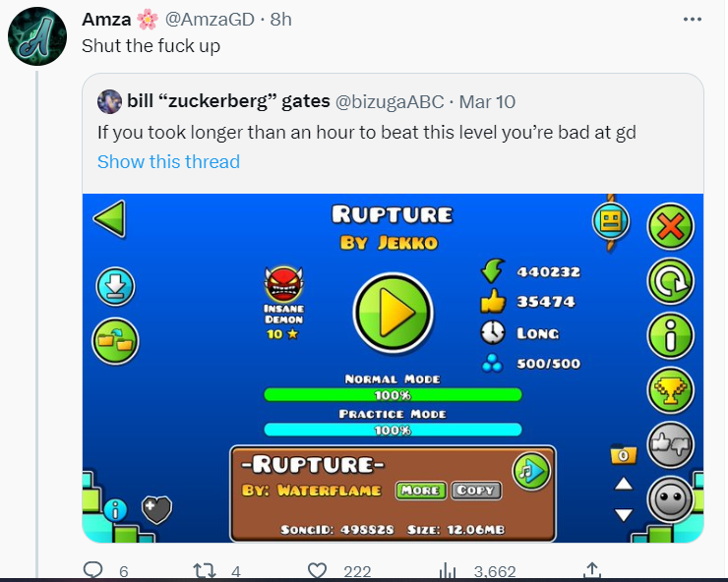
Task: Click the MORE button under Waterflame
Action: [421, 491]
